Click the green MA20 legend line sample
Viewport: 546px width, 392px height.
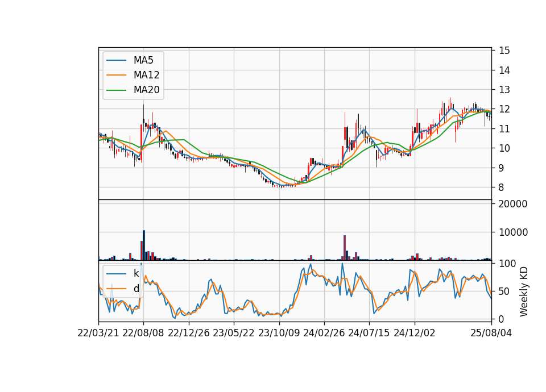tap(116, 90)
